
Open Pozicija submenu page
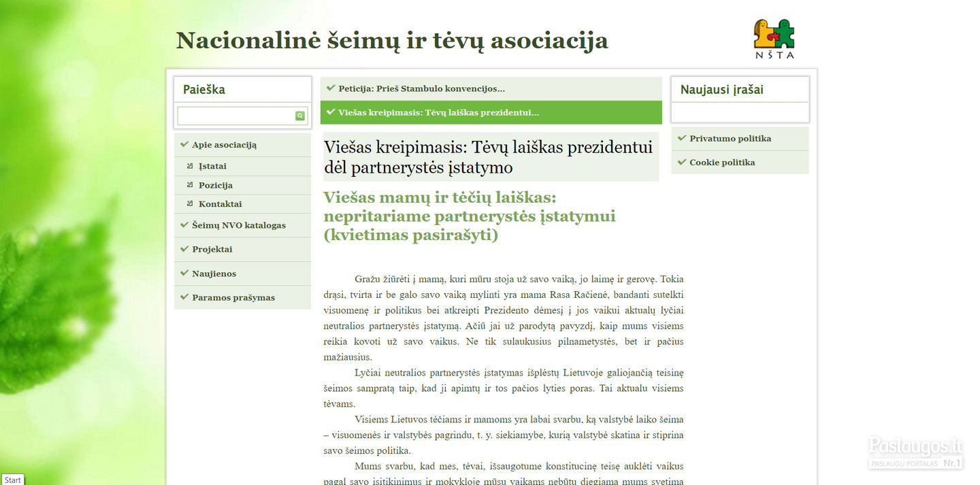coord(242,185)
